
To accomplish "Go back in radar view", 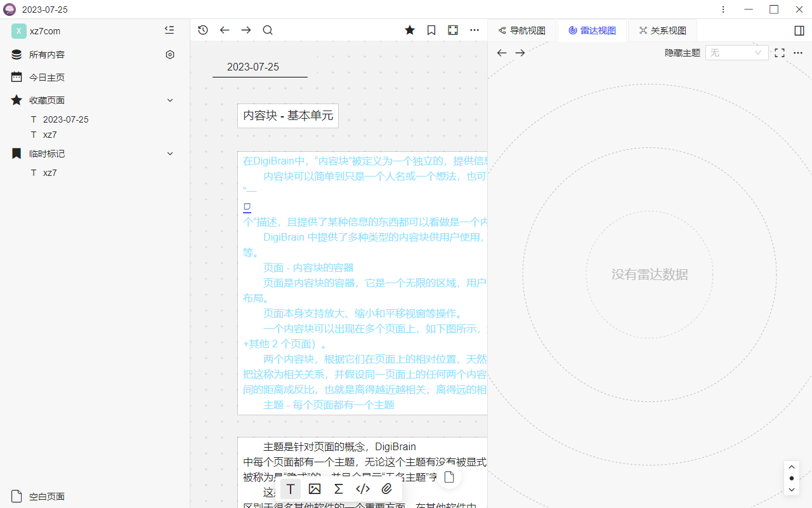I will pyautogui.click(x=502, y=53).
